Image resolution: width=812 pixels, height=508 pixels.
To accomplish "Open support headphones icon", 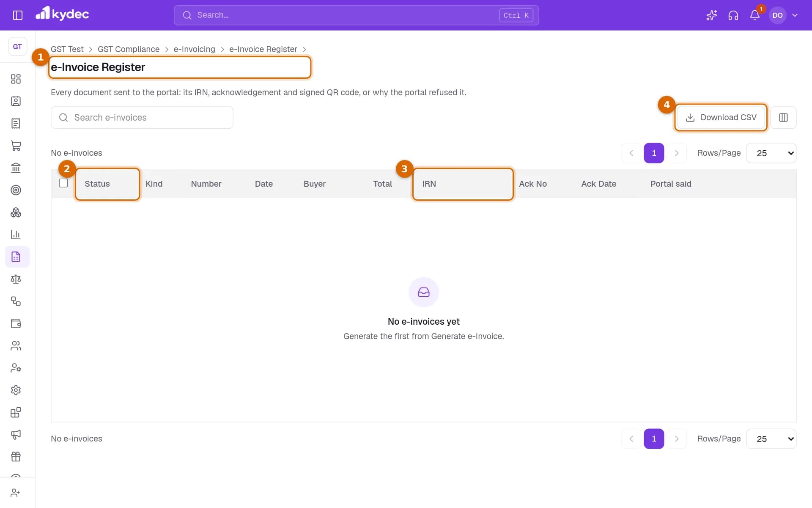I will coord(733,15).
